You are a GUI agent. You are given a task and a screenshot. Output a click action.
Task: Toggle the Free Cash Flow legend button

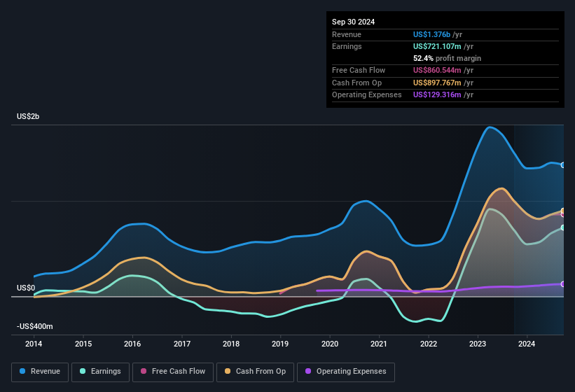point(173,372)
